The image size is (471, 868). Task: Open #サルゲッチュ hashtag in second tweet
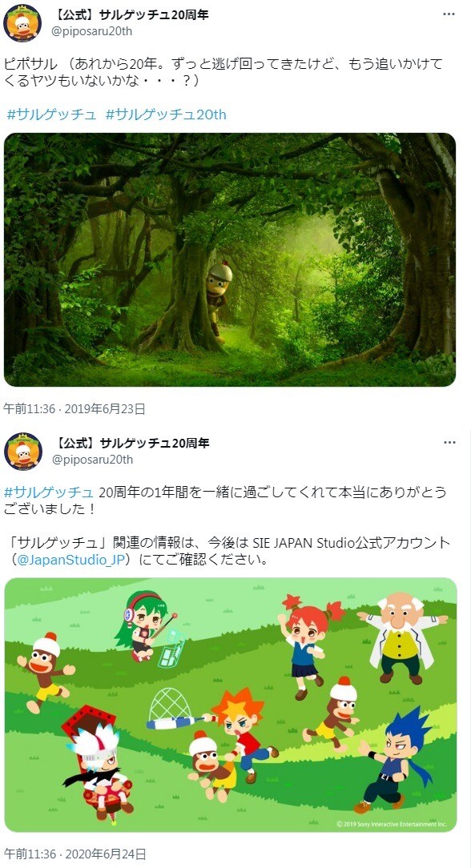[49, 492]
